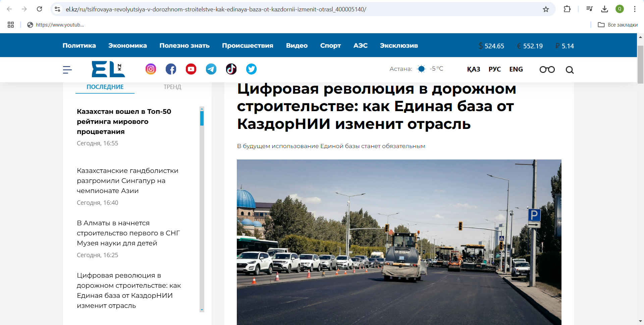The width and height of the screenshot is (644, 325).
Task: Toggle the accessibility glasses mode
Action: pos(547,69)
